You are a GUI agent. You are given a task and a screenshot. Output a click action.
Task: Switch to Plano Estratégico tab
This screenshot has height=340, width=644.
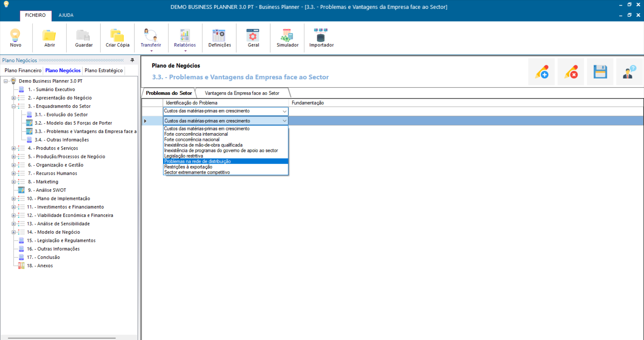click(x=104, y=70)
